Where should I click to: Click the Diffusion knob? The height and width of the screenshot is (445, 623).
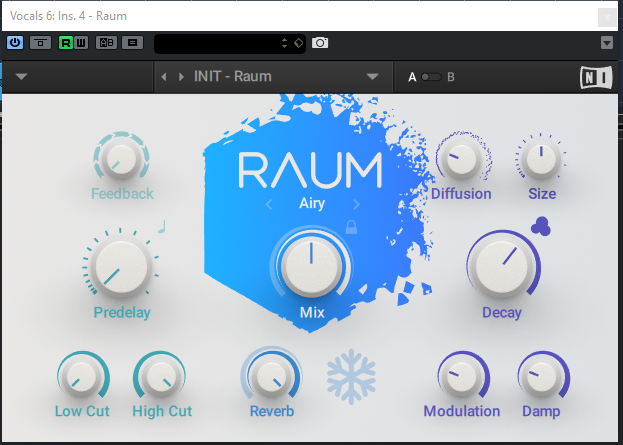click(x=461, y=159)
